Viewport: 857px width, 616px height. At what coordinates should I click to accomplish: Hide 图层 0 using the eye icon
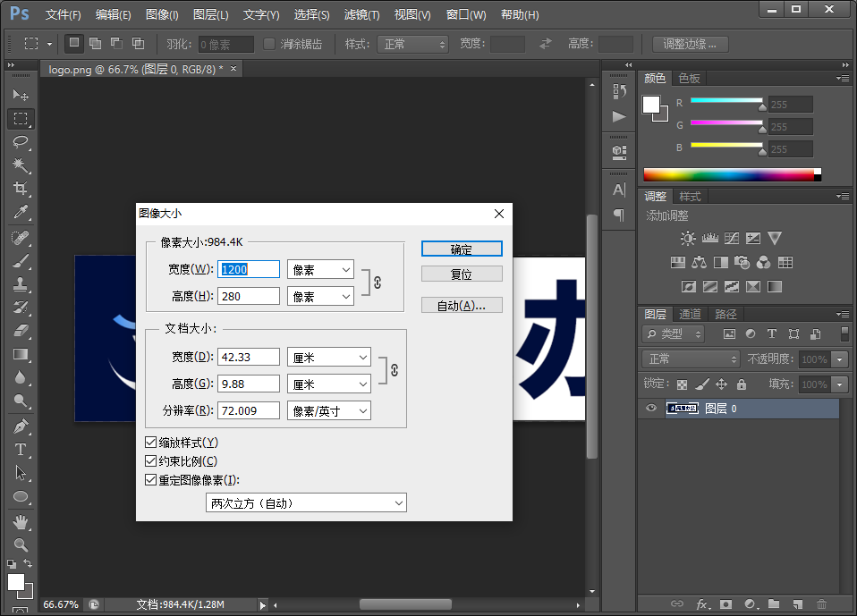(x=650, y=409)
